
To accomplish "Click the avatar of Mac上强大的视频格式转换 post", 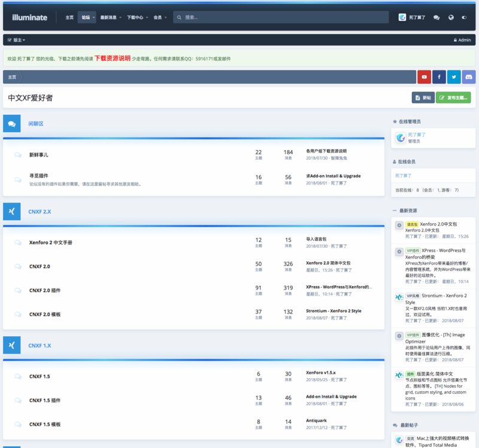I will point(399,440).
